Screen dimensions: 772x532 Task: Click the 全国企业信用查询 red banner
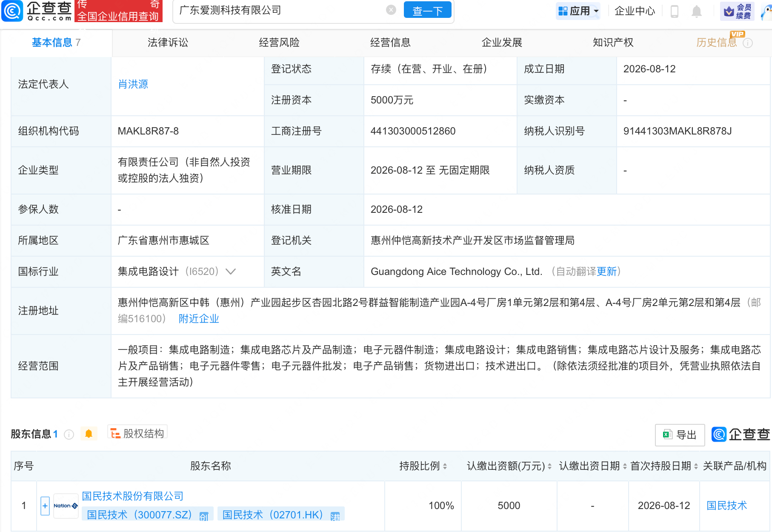point(118,11)
